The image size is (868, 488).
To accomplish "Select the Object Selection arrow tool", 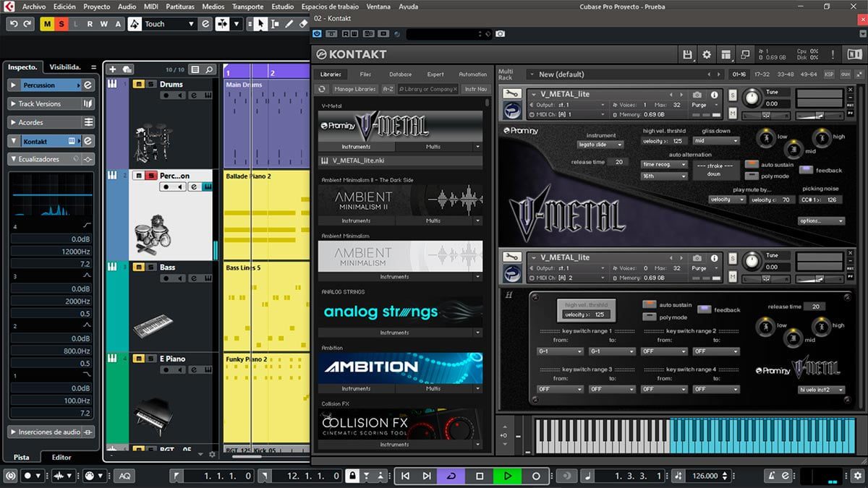I will point(260,24).
